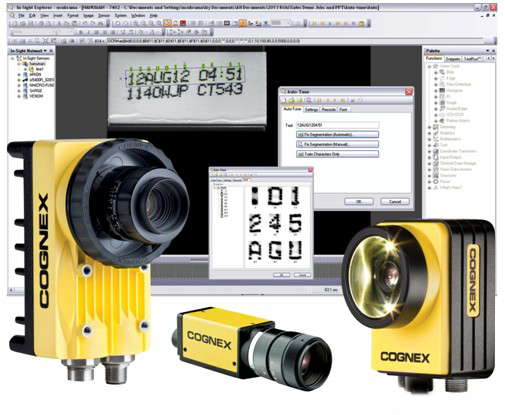Switch to the Settings tab in Auto-Tune

tap(311, 109)
